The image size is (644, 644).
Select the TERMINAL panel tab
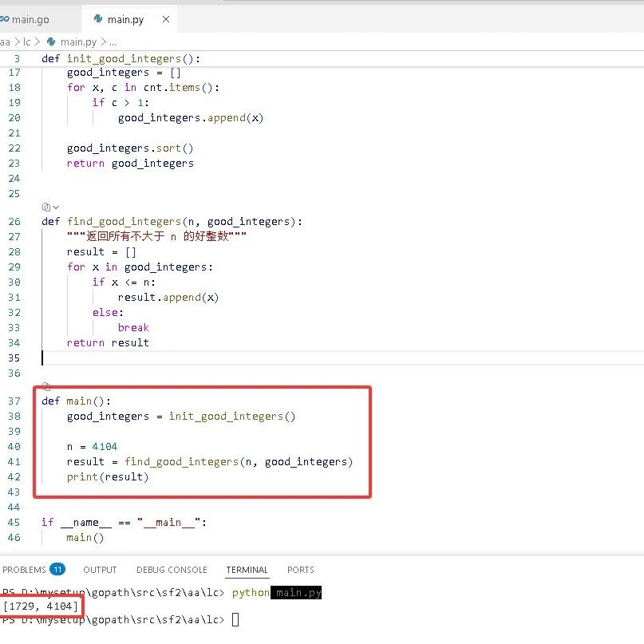pos(247,570)
